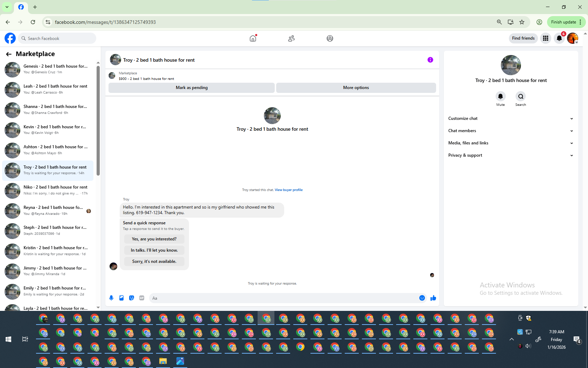The width and height of the screenshot is (588, 368).
Task: Open a new browser tab
Action: tap(35, 7)
